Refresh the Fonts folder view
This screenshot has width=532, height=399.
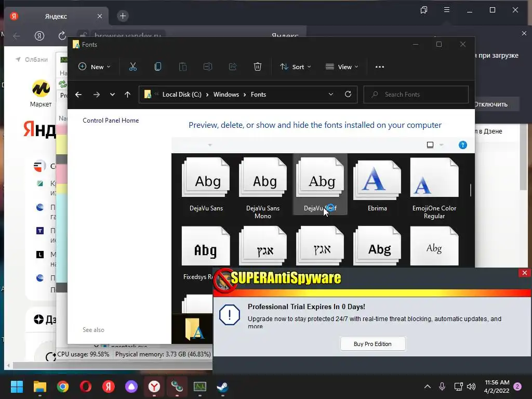click(x=348, y=95)
